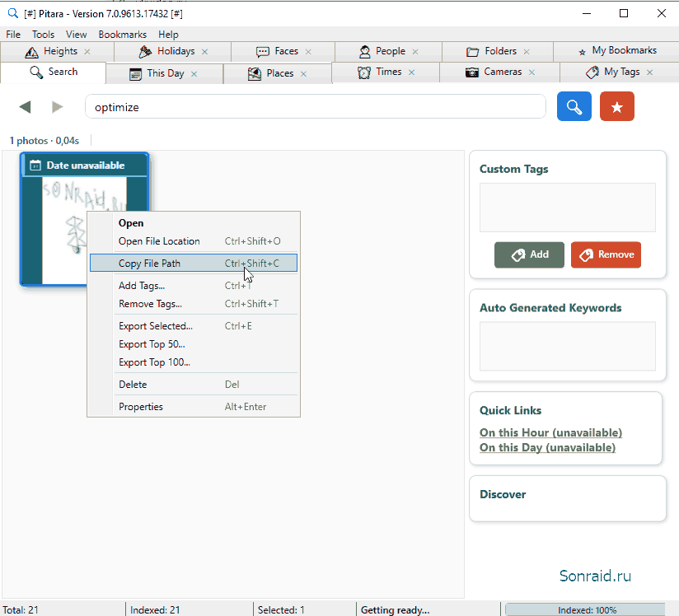Close the Holidays tab
679x616 pixels.
[x=205, y=52]
